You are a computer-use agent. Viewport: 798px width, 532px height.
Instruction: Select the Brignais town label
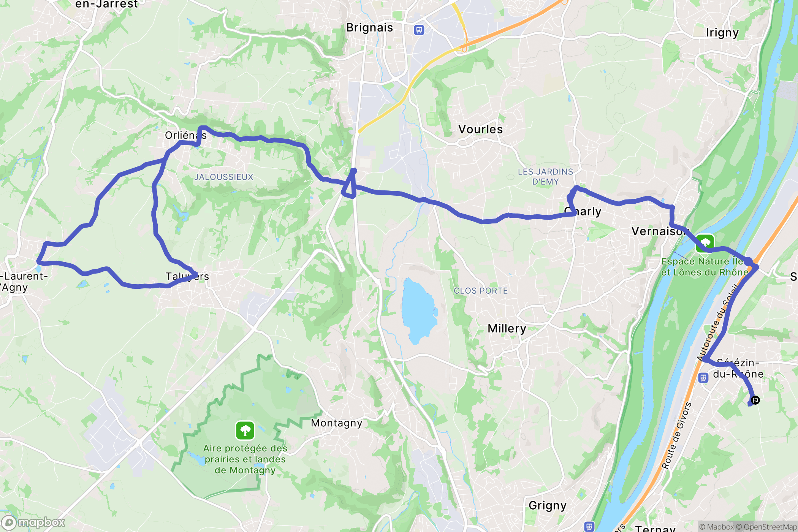click(369, 28)
